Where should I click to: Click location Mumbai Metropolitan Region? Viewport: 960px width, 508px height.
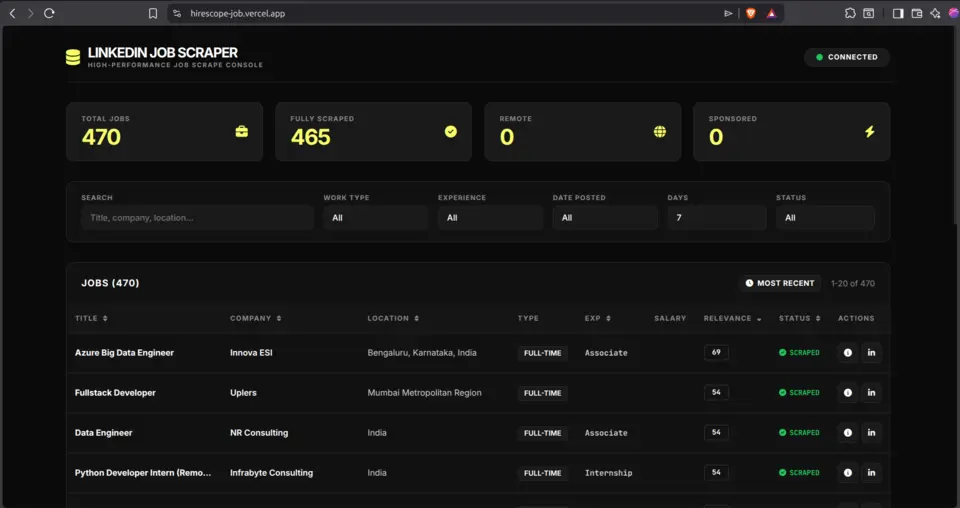point(424,392)
